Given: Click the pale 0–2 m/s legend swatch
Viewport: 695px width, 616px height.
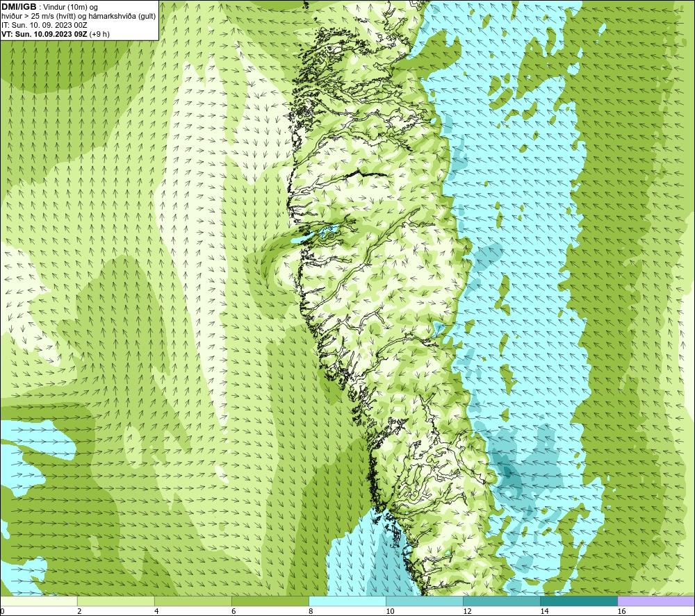Looking at the screenshot, I should point(39,601).
